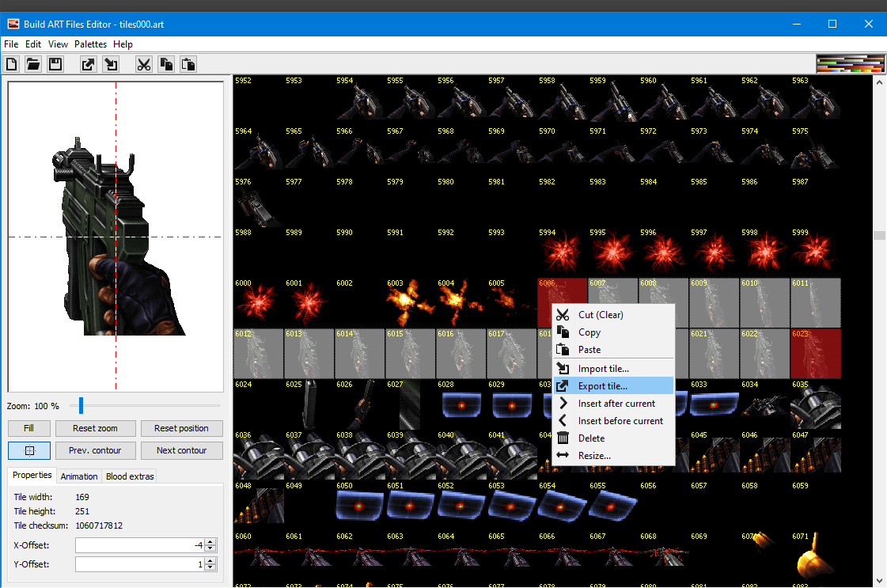This screenshot has width=887, height=588.
Task: Select Export tile... in context menu
Action: (x=613, y=386)
